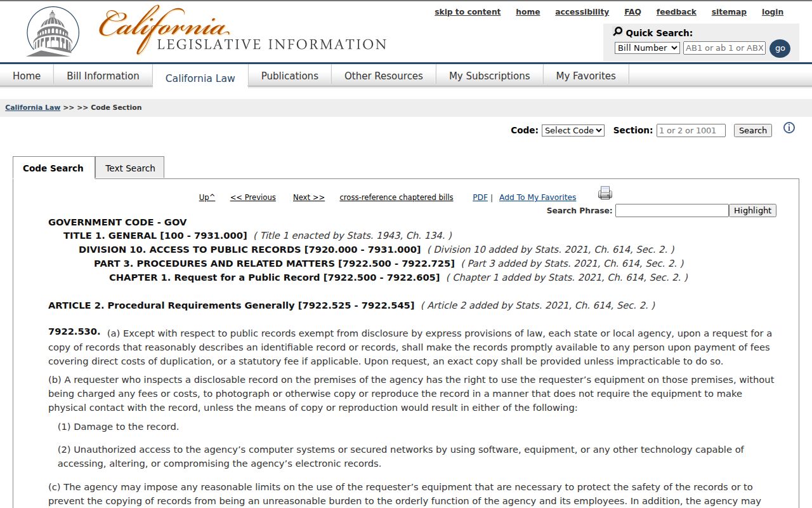This screenshot has height=508, width=812.
Task: Click the printer icon to print section
Action: coord(605,193)
